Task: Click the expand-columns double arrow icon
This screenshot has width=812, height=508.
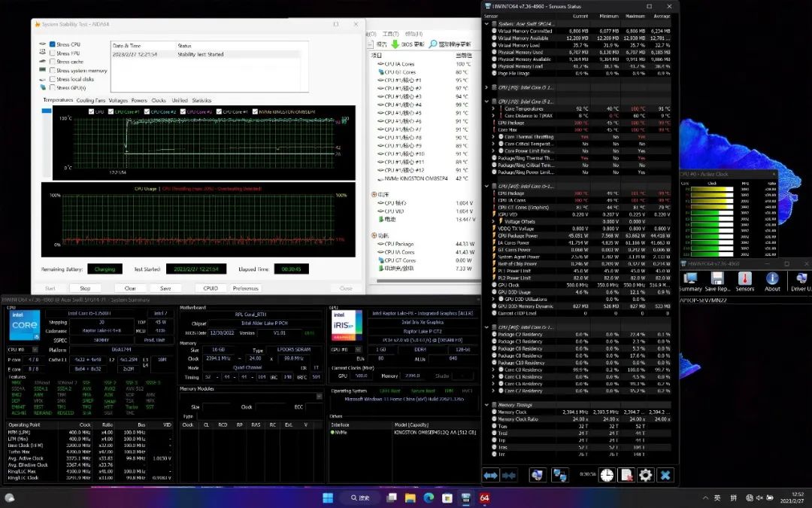Action: point(491,475)
